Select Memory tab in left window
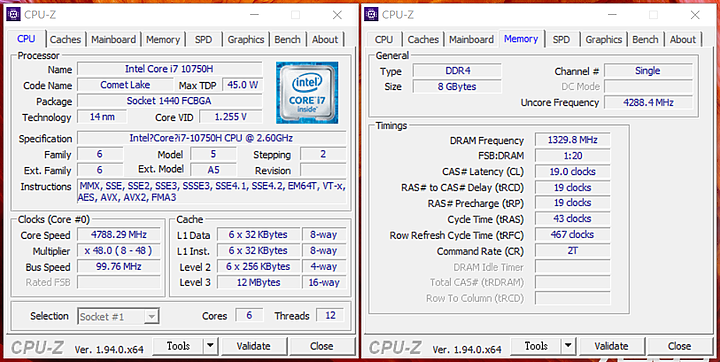 (x=163, y=40)
